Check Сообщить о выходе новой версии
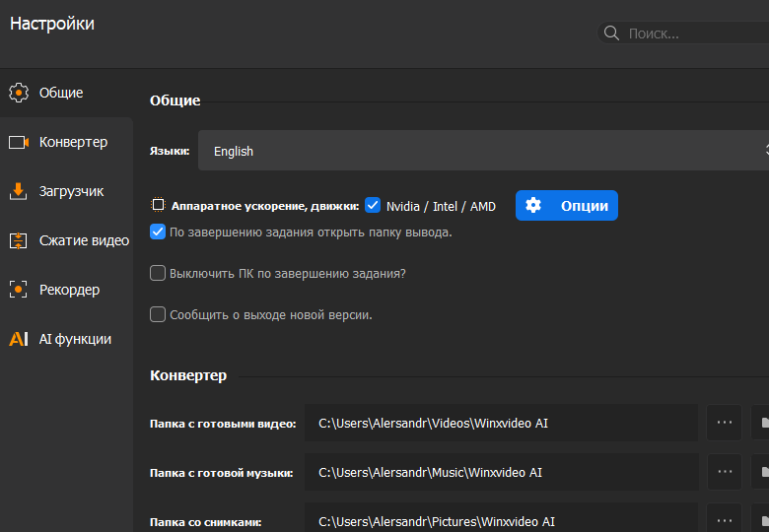 pos(158,314)
